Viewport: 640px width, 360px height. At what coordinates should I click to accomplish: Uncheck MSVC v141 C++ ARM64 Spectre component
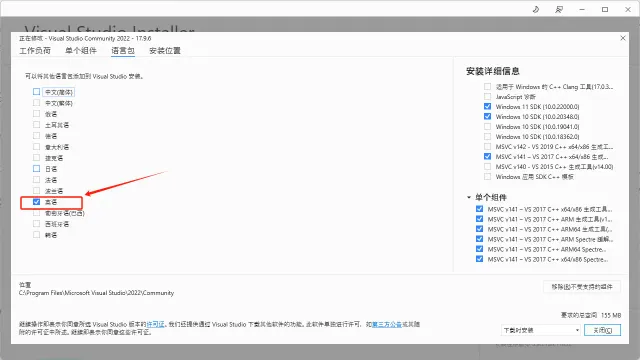click(x=480, y=249)
